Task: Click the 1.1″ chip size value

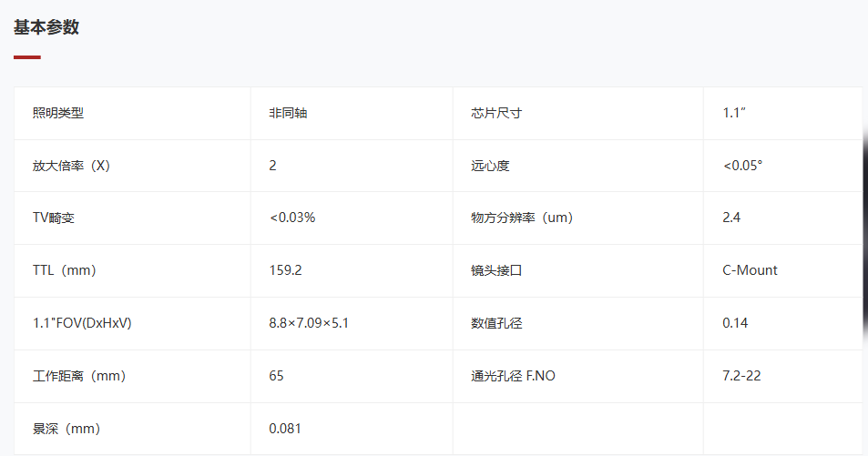Action: point(734,112)
